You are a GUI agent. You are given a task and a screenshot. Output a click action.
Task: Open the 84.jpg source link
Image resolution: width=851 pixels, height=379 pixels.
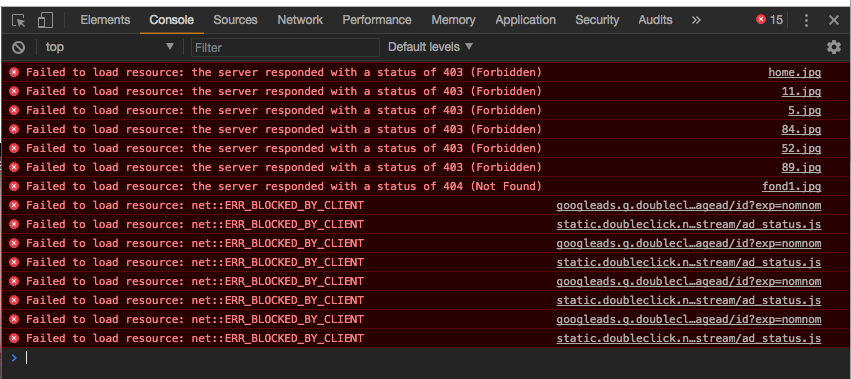801,129
